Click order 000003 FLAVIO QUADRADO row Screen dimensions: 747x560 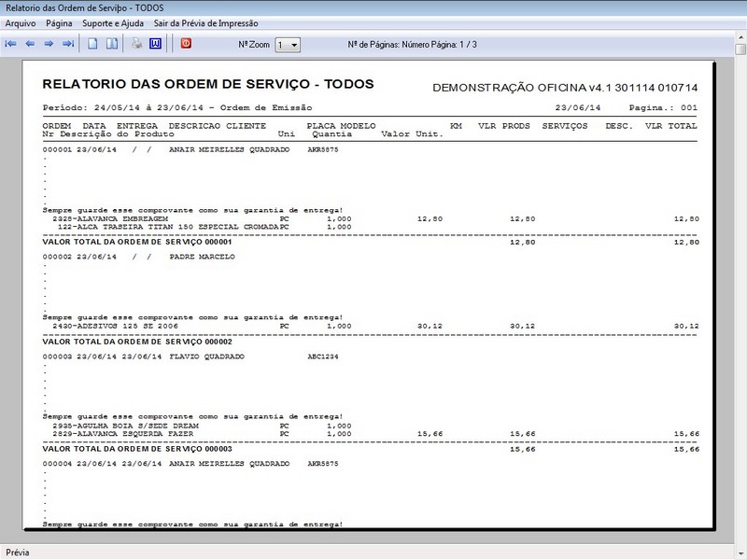pyautogui.click(x=190, y=357)
